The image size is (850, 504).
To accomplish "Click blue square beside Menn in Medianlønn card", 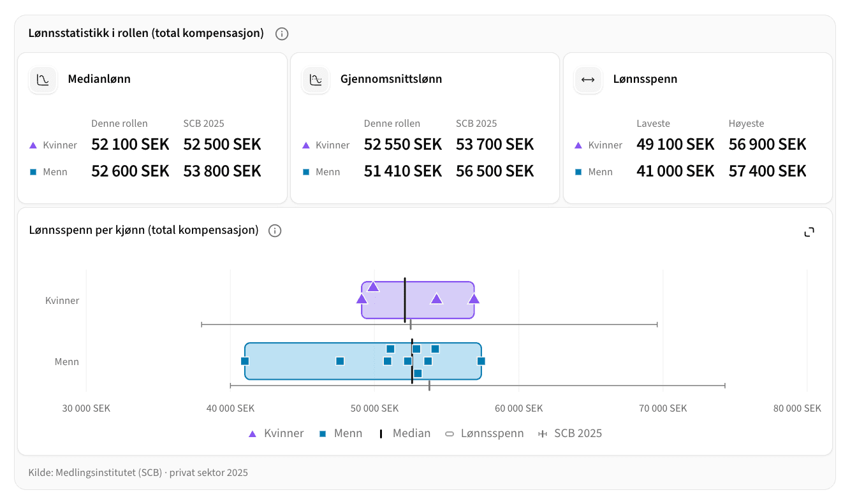I will pyautogui.click(x=33, y=172).
